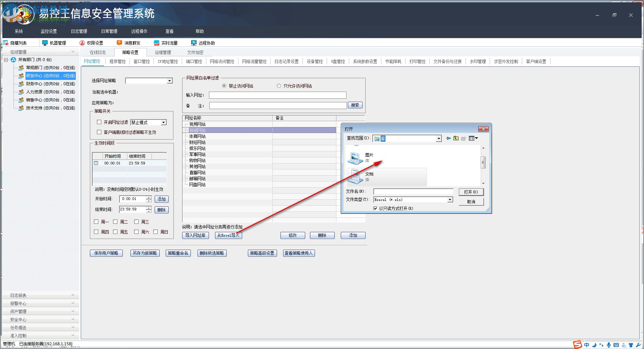This screenshot has width=644, height=349.
Task: Open the U盘管控 sub-tab
Action: click(338, 61)
